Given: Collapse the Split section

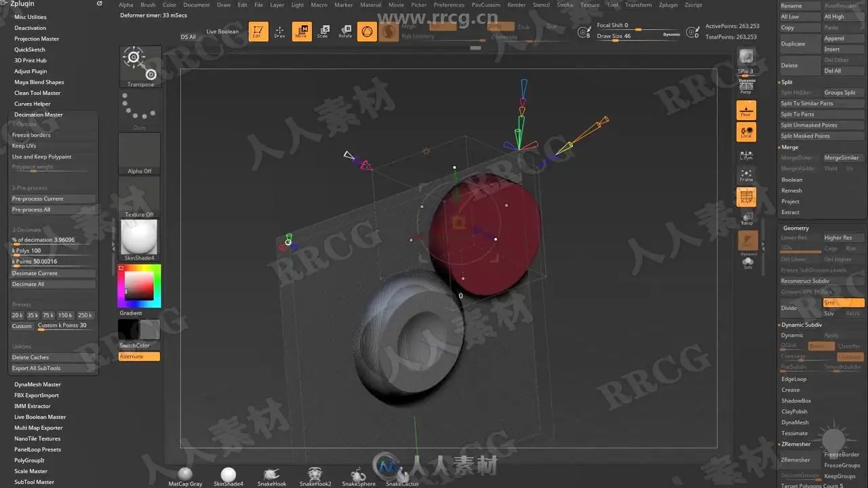Looking at the screenshot, I should tap(787, 82).
